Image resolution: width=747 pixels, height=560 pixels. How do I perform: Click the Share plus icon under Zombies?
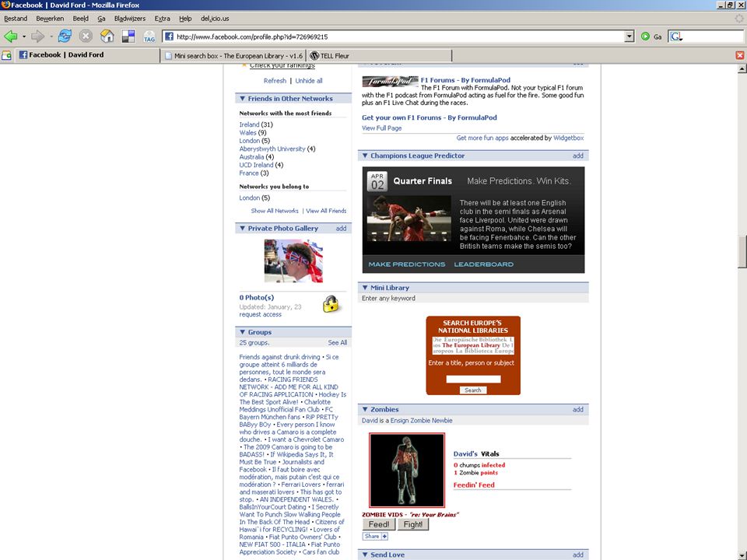(x=384, y=536)
